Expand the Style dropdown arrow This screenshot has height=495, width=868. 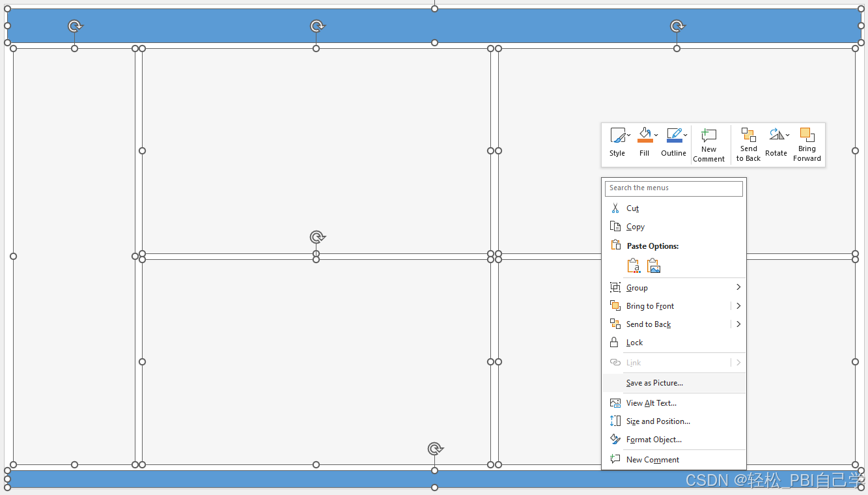point(628,135)
